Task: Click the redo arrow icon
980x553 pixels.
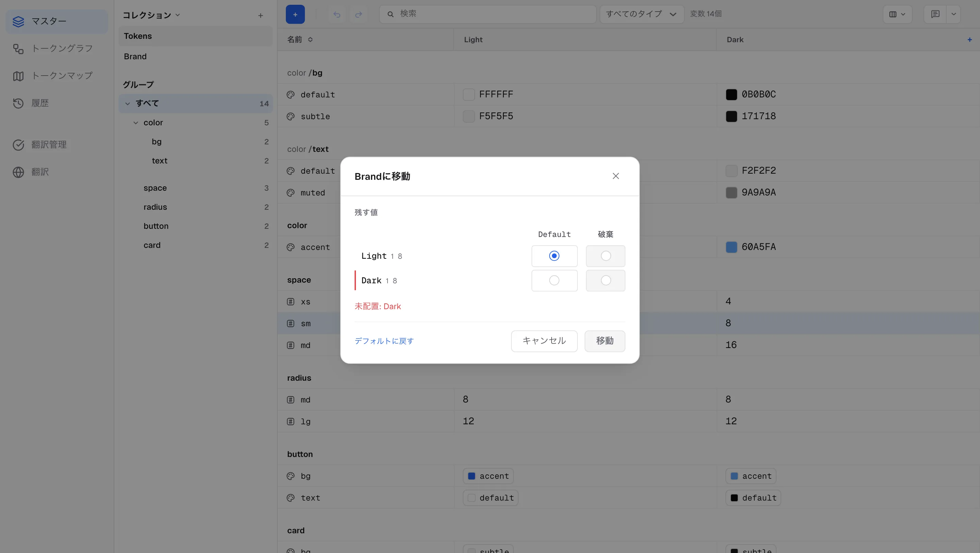Action: (x=358, y=14)
